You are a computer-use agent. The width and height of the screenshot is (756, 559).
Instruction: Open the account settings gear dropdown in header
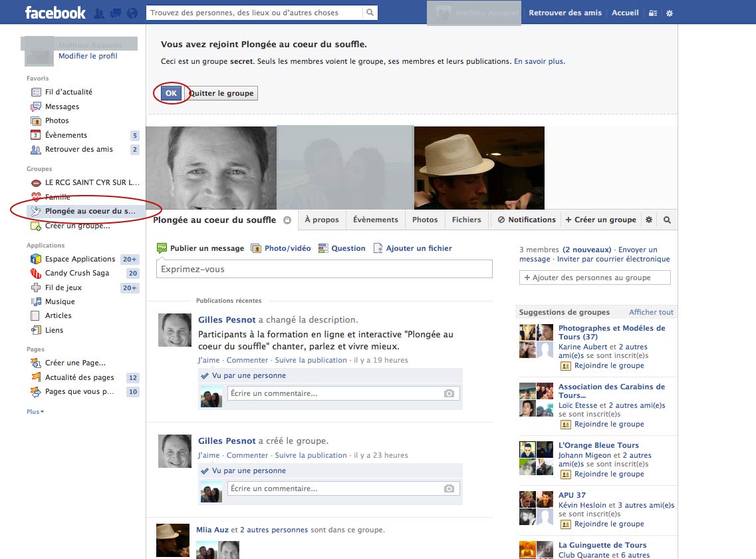670,13
